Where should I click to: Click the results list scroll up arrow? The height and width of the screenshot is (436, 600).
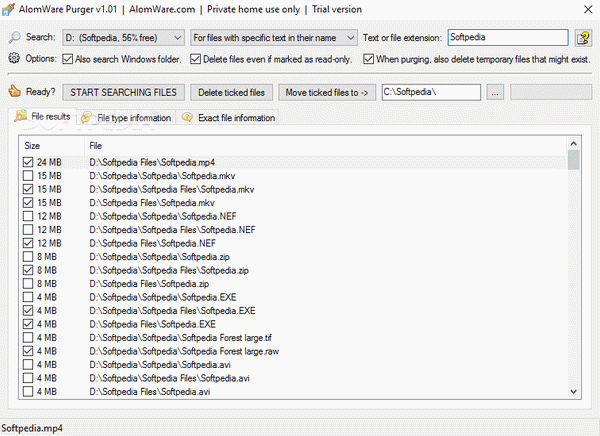[x=573, y=144]
